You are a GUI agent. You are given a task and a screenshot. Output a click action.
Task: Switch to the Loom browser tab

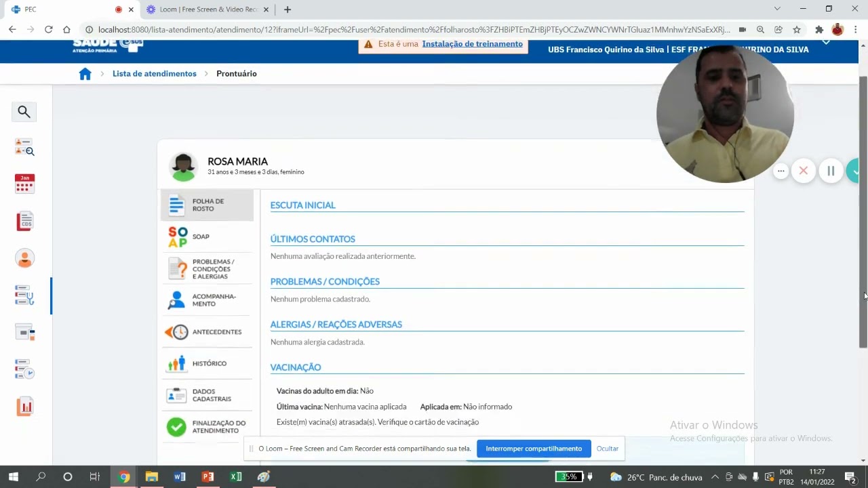pyautogui.click(x=208, y=9)
